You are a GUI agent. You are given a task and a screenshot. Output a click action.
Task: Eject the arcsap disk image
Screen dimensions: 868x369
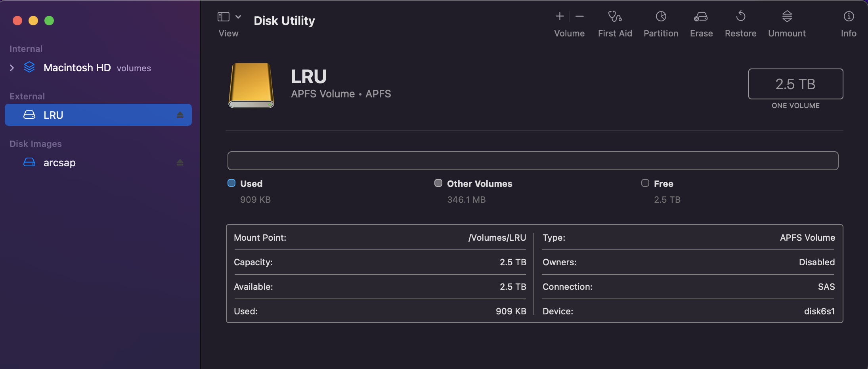[180, 162]
